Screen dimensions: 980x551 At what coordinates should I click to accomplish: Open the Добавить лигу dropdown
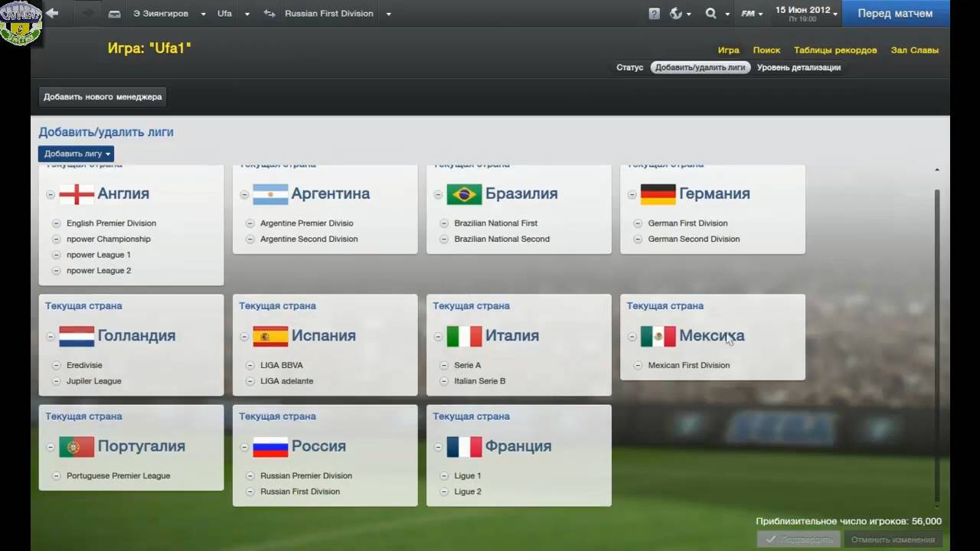(77, 154)
